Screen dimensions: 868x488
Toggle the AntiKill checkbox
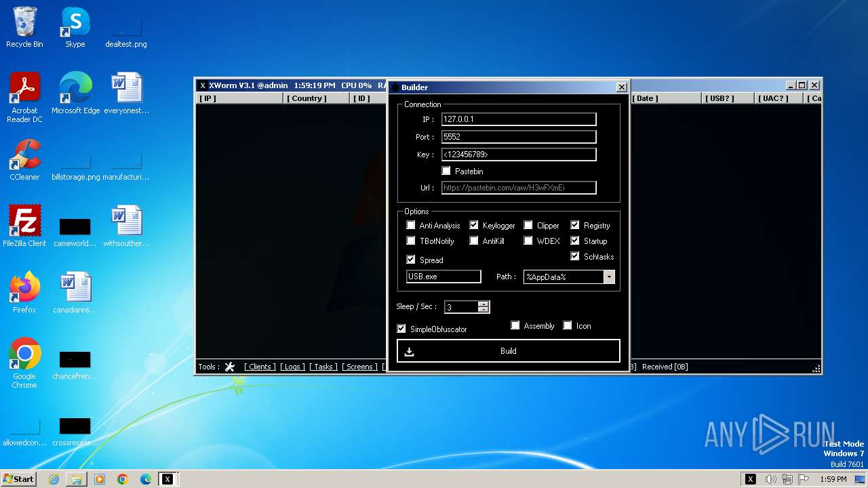pyautogui.click(x=474, y=241)
